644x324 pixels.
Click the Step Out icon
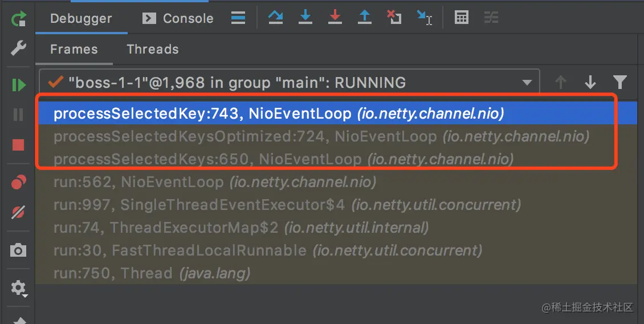point(364,17)
